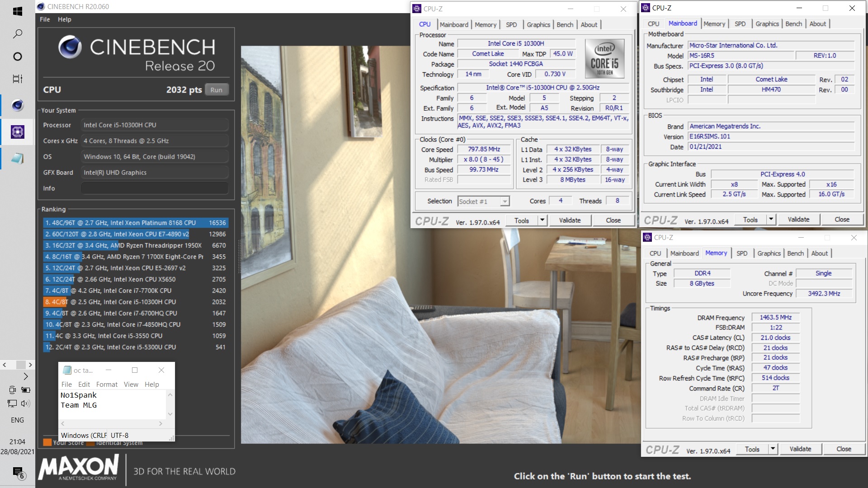Click the Cinebench title bar icon

(41, 6)
